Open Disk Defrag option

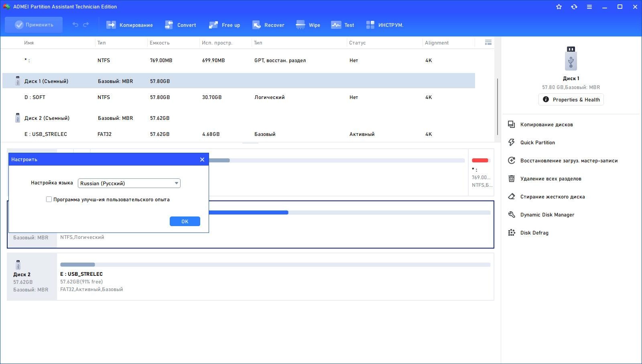(534, 233)
